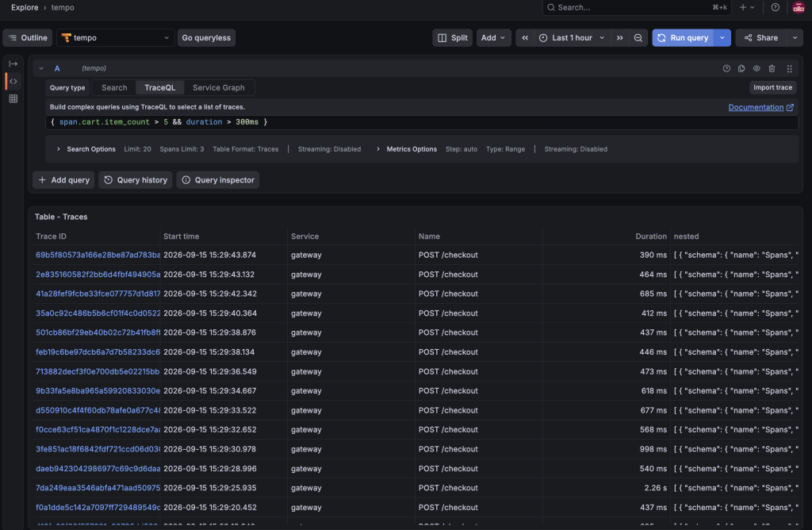Open trace 3fe851ac18f6842fdf721ccd06d03
The height and width of the screenshot is (530, 812).
98,449
